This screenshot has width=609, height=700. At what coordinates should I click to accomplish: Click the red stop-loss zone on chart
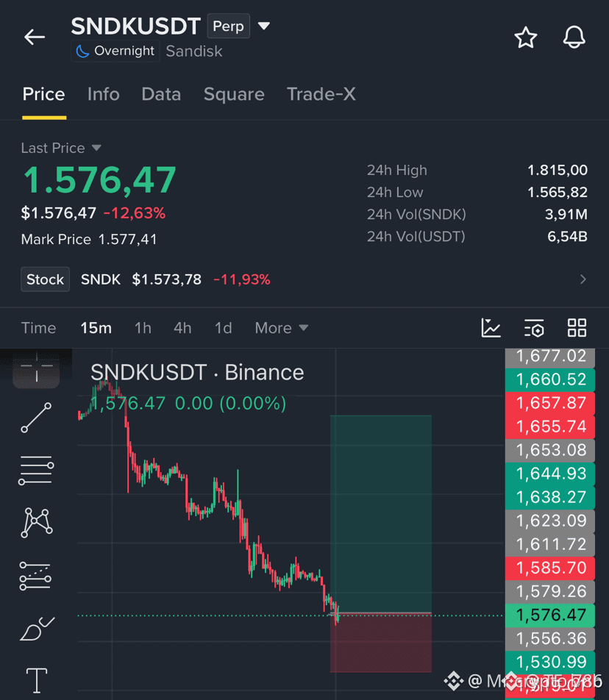pos(381,643)
